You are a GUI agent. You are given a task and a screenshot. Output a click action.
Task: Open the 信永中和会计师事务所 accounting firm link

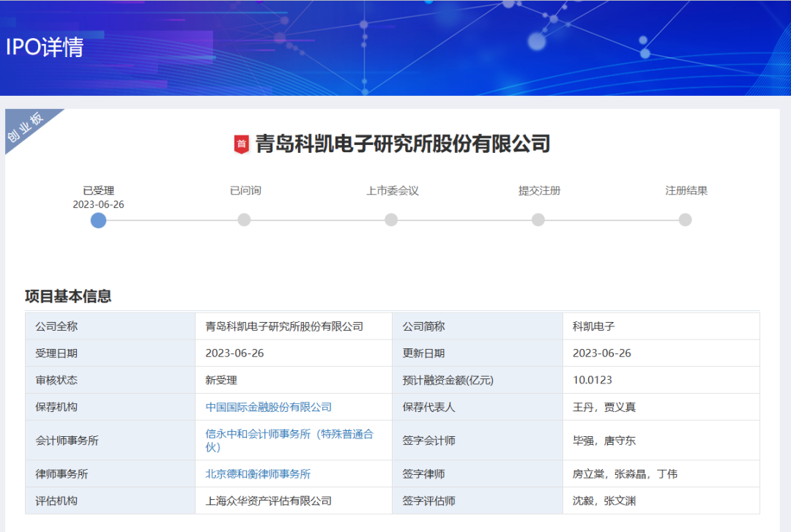pyautogui.click(x=289, y=441)
